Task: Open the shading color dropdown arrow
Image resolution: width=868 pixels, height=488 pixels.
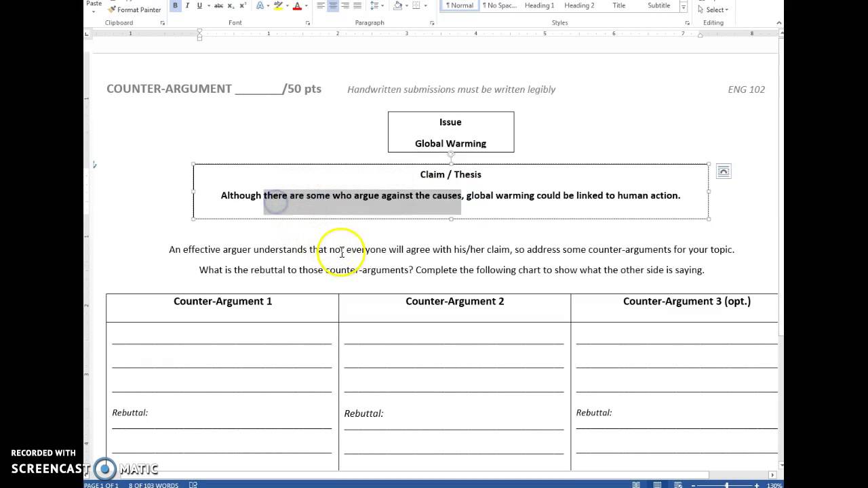Action: click(x=407, y=5)
